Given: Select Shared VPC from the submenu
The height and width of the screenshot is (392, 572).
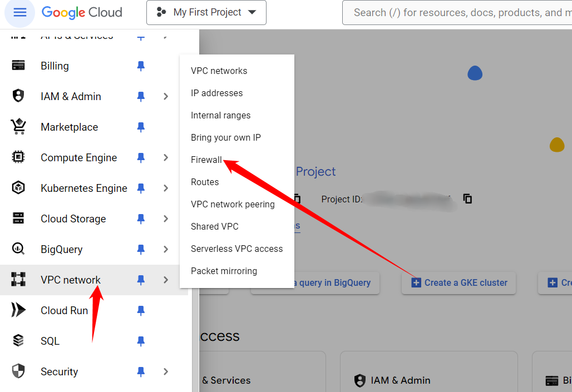Looking at the screenshot, I should 236,226.
